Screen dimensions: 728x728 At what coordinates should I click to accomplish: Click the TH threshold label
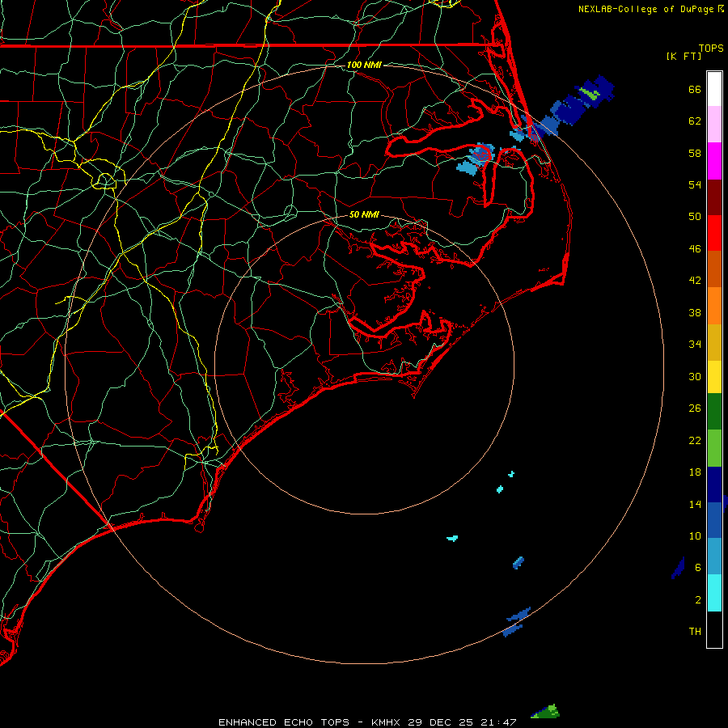pyautogui.click(x=695, y=632)
